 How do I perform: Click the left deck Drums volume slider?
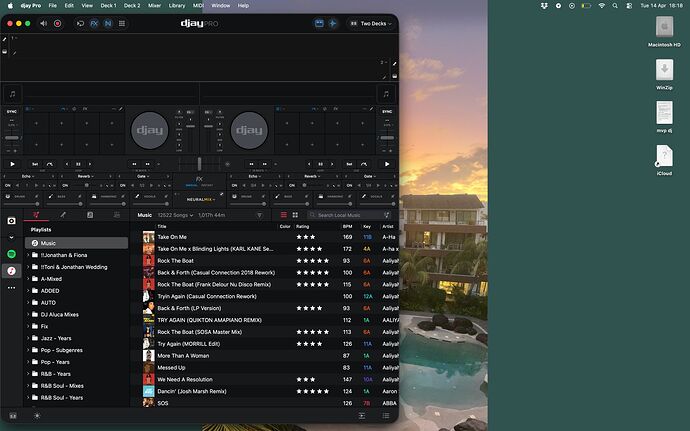(x=22, y=204)
